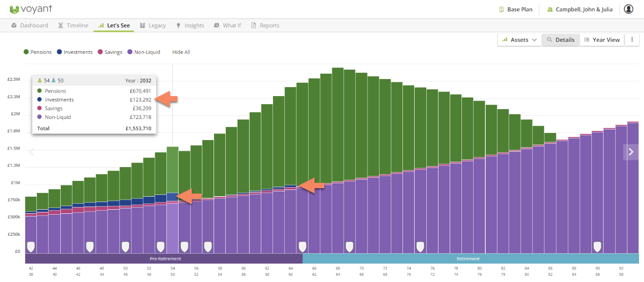Click the Insights lightbulb icon
The image size is (644, 282).
click(178, 26)
